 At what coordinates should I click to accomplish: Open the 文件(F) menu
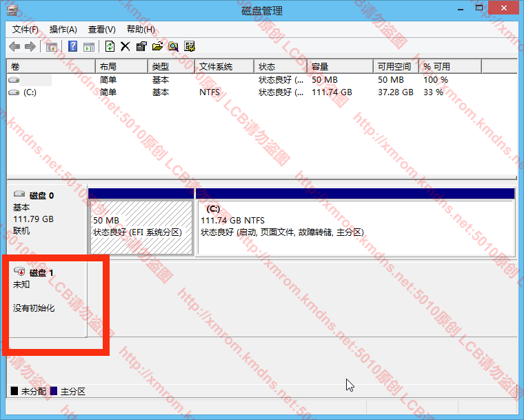point(26,30)
